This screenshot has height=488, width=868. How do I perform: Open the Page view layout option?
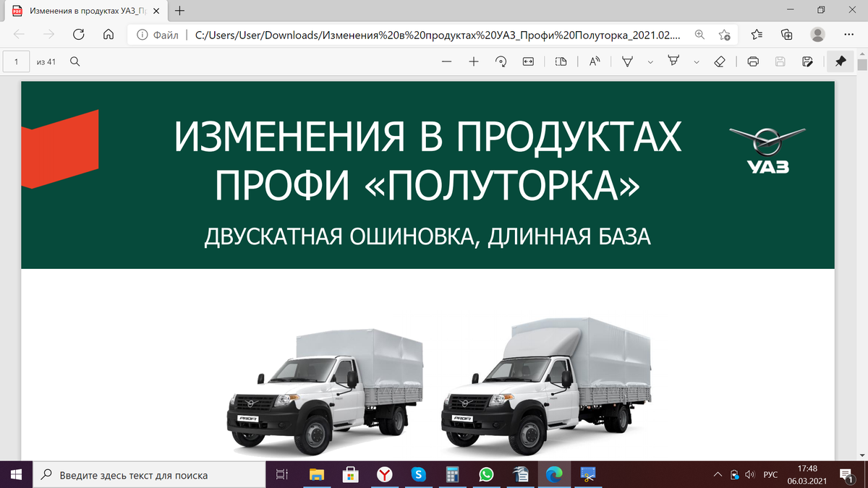click(561, 62)
